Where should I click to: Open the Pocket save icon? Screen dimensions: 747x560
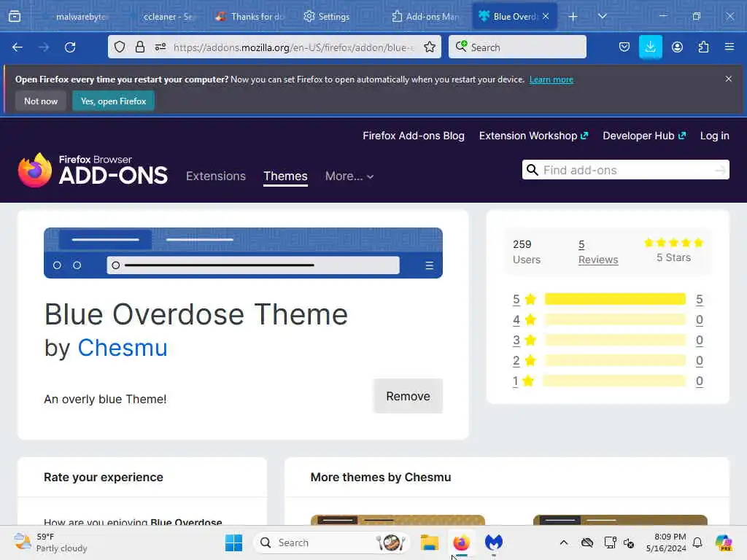624,47
